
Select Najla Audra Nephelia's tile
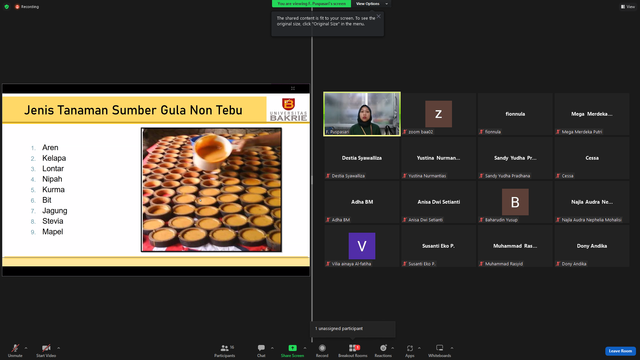(x=591, y=202)
